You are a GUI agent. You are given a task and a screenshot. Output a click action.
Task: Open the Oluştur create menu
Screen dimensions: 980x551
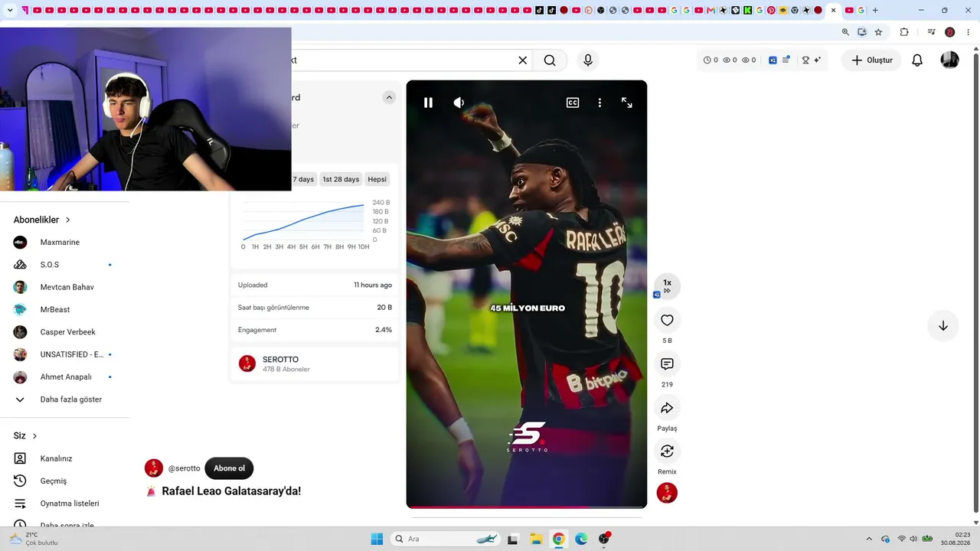872,60
